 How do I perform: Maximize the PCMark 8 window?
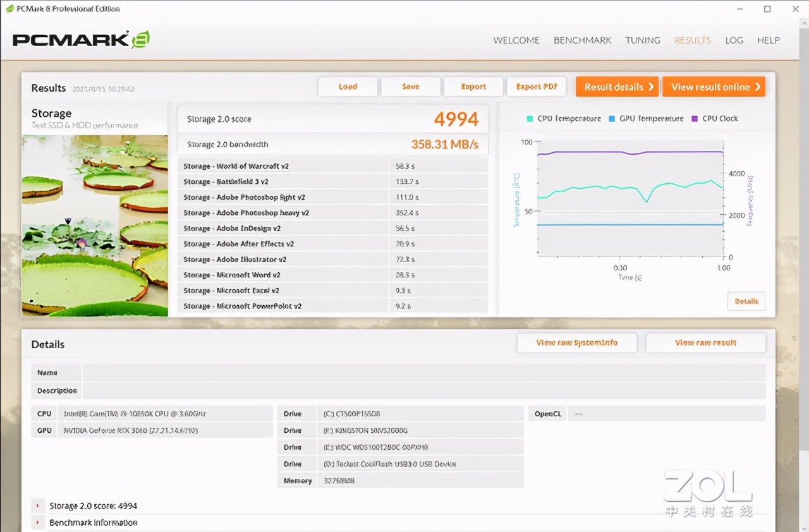(767, 9)
